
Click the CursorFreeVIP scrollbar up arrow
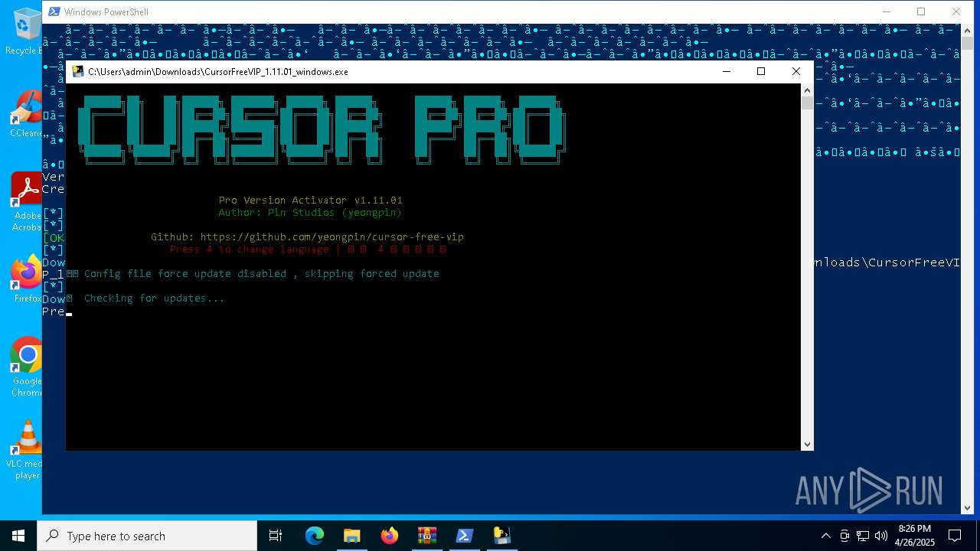point(807,90)
